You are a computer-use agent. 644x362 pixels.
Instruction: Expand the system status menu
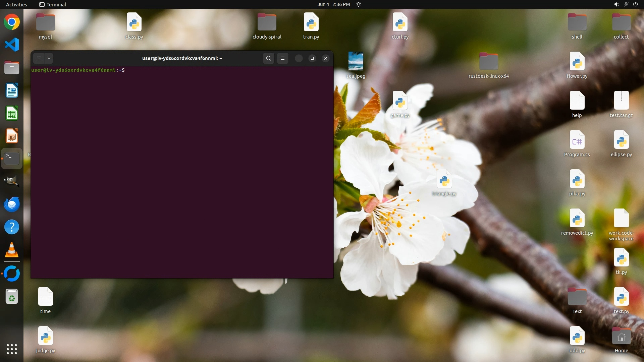click(626, 4)
